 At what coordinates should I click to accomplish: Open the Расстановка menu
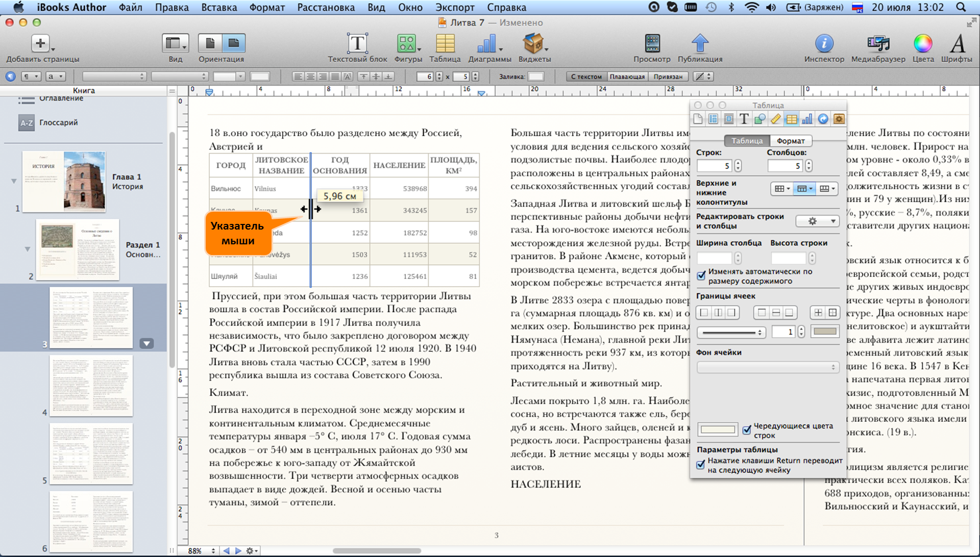click(x=326, y=7)
